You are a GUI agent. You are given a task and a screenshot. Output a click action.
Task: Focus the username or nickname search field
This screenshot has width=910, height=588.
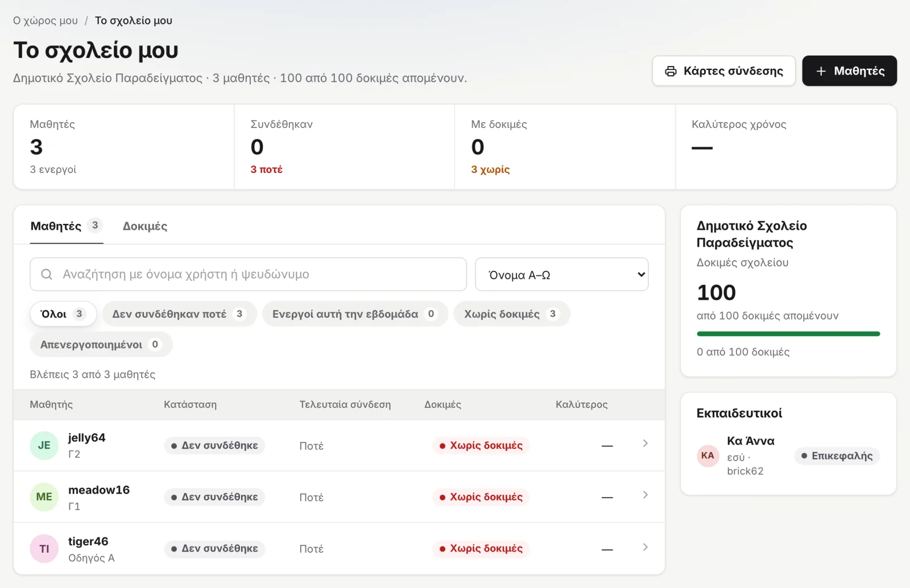pyautogui.click(x=249, y=274)
